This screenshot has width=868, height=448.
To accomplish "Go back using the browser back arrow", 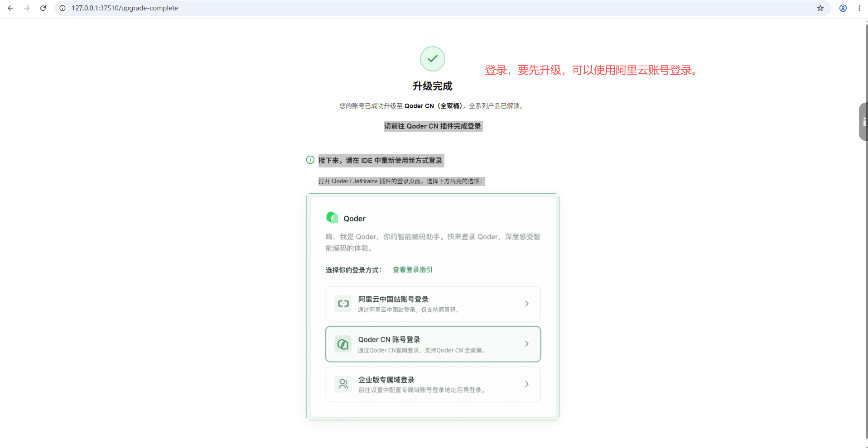I will 10,8.
